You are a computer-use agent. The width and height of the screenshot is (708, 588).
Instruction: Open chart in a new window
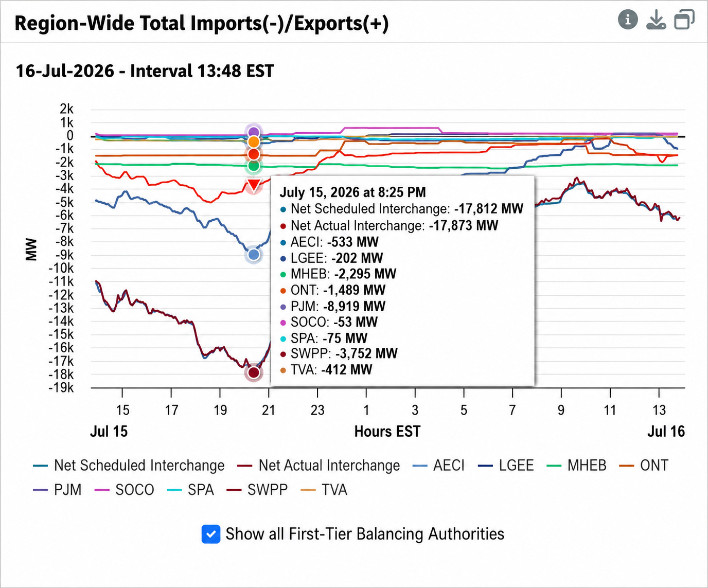[x=684, y=20]
